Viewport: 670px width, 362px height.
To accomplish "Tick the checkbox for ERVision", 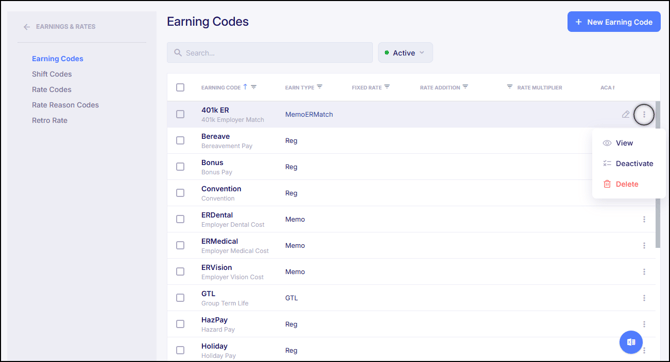I will (x=180, y=271).
